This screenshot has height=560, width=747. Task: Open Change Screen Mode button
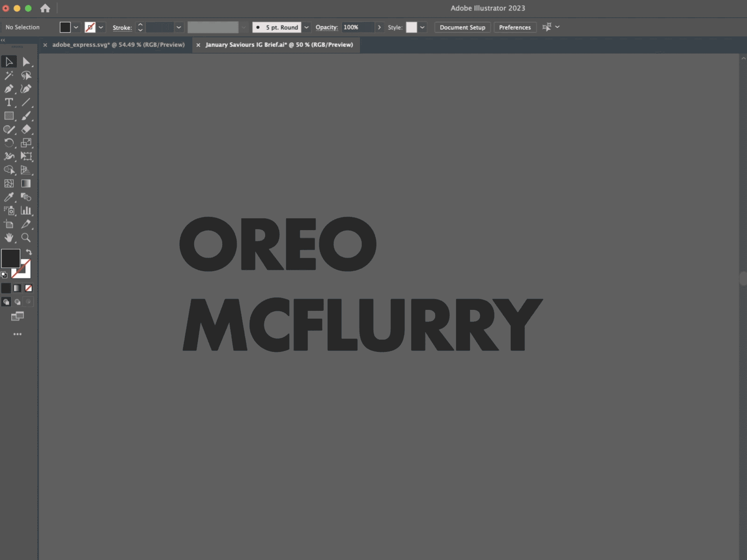pyautogui.click(x=17, y=317)
